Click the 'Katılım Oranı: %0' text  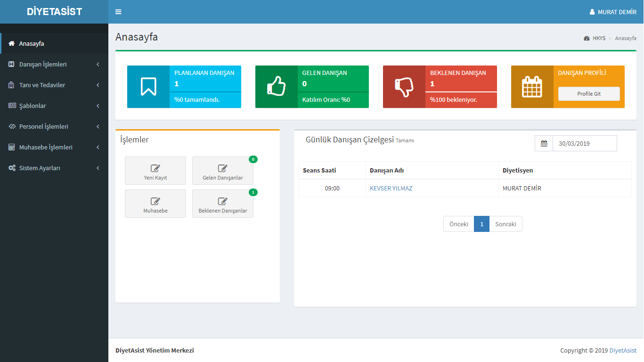coord(326,99)
